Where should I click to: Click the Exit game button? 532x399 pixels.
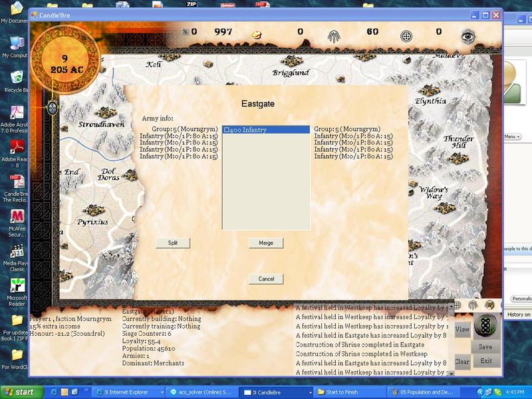click(x=486, y=361)
